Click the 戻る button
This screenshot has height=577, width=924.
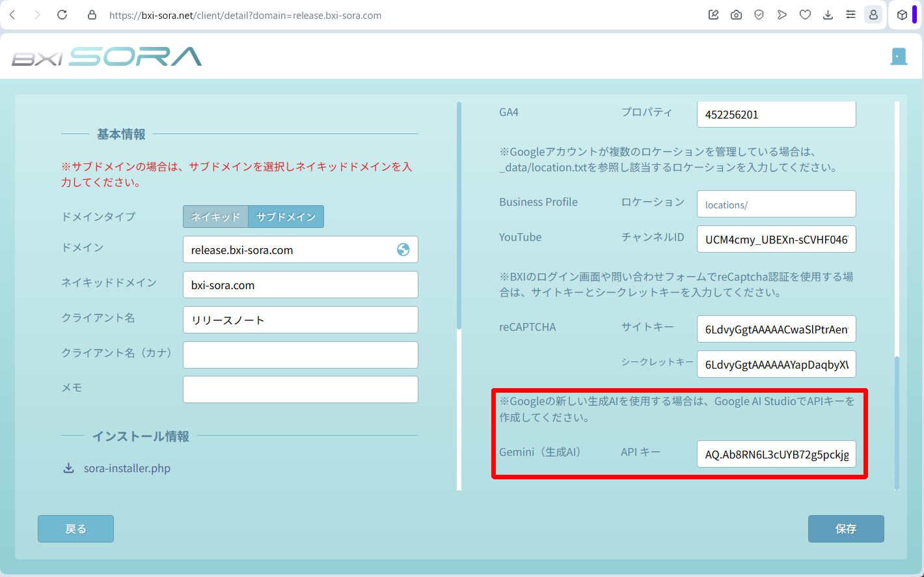[x=75, y=529]
